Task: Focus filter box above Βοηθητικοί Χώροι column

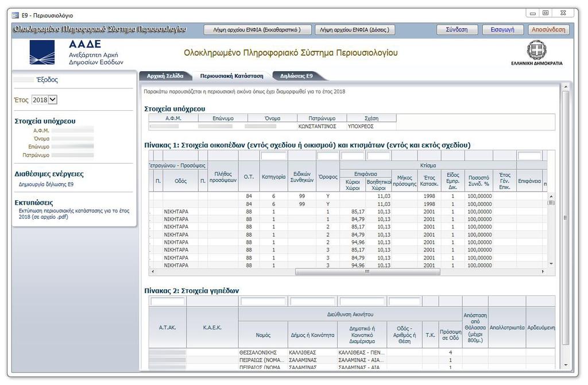Action: [378, 155]
